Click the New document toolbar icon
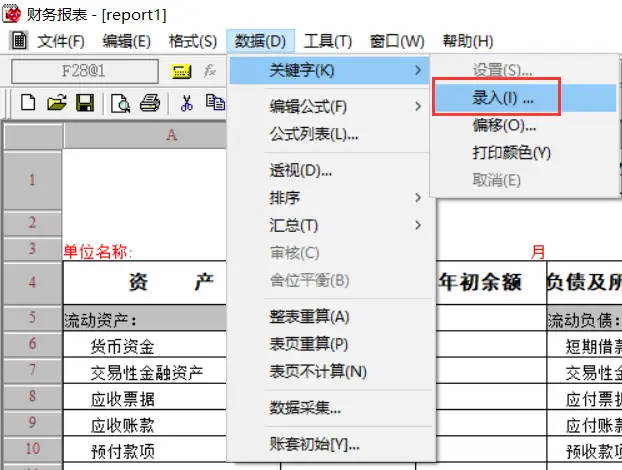 (28, 103)
